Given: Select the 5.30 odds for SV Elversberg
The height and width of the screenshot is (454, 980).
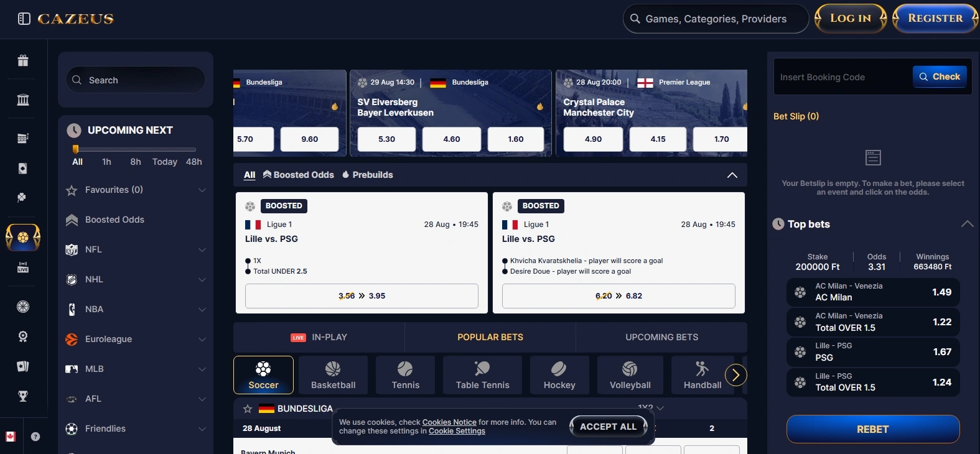Looking at the screenshot, I should coord(386,139).
